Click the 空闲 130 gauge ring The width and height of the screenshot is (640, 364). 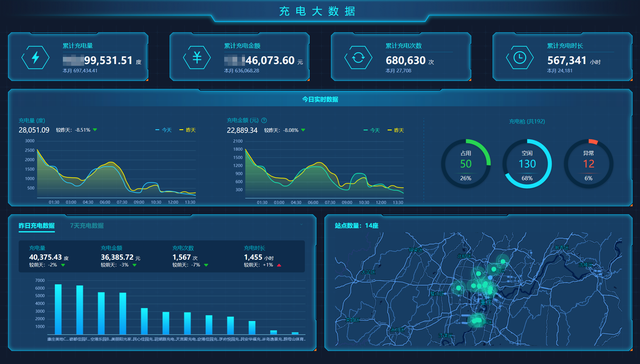527,164
